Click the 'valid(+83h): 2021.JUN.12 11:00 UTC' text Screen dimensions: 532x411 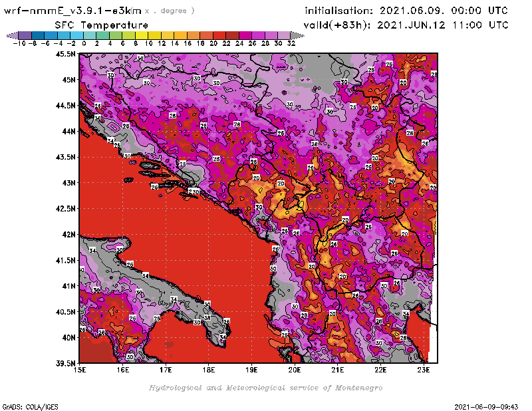406,25
